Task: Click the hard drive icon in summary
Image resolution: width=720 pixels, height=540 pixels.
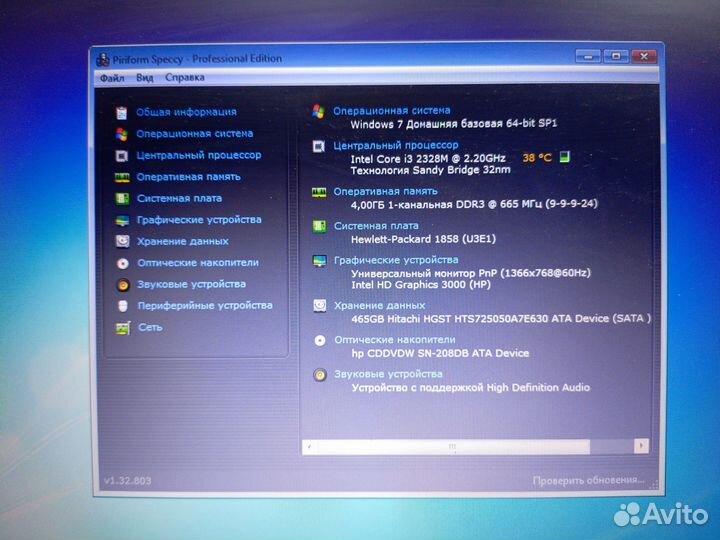Action: pos(320,306)
